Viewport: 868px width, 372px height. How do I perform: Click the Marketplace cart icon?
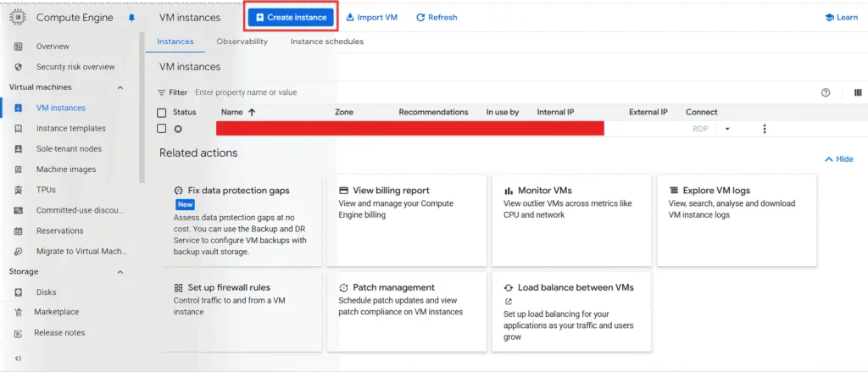tap(19, 312)
